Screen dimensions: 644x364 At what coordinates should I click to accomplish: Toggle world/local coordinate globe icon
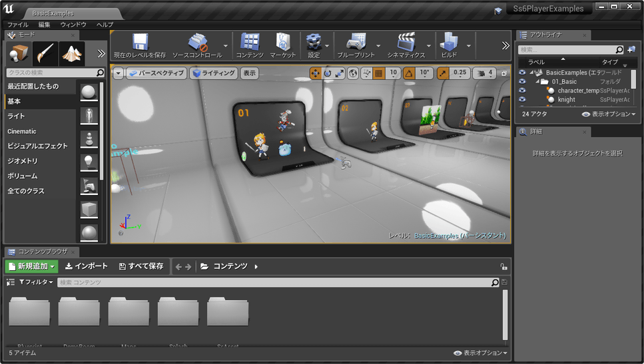coord(353,73)
